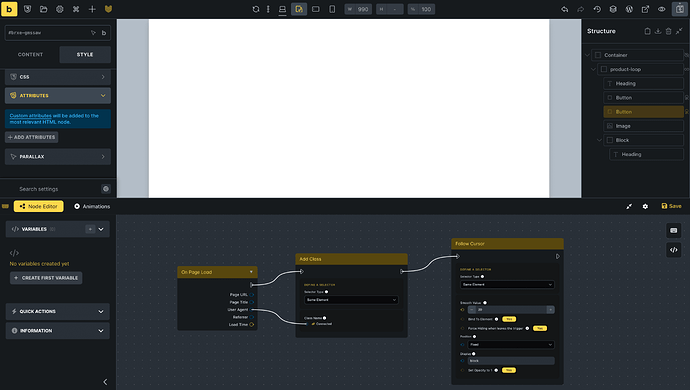Screen dimensions: 690x390
Task: Click the plus add element icon
Action: click(x=92, y=9)
